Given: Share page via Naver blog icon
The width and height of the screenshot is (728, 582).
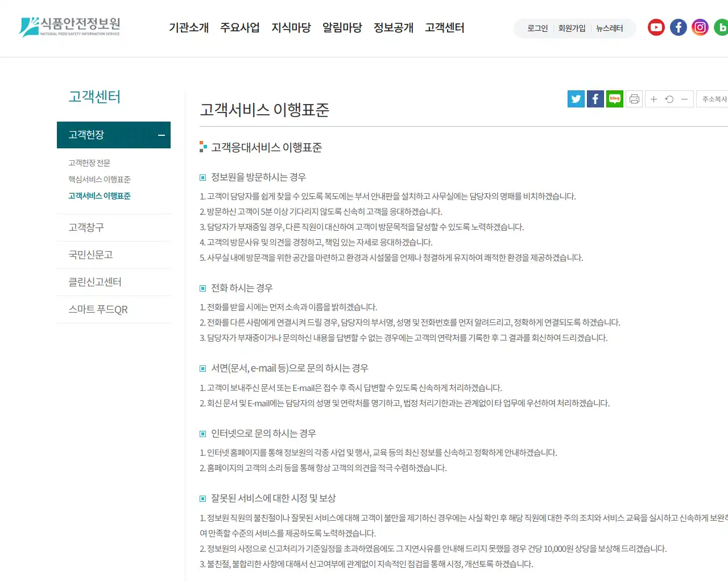Looking at the screenshot, I should click(x=615, y=99).
